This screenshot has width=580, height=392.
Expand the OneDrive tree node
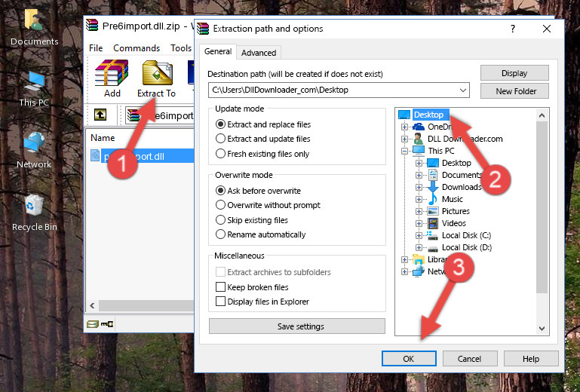[405, 127]
